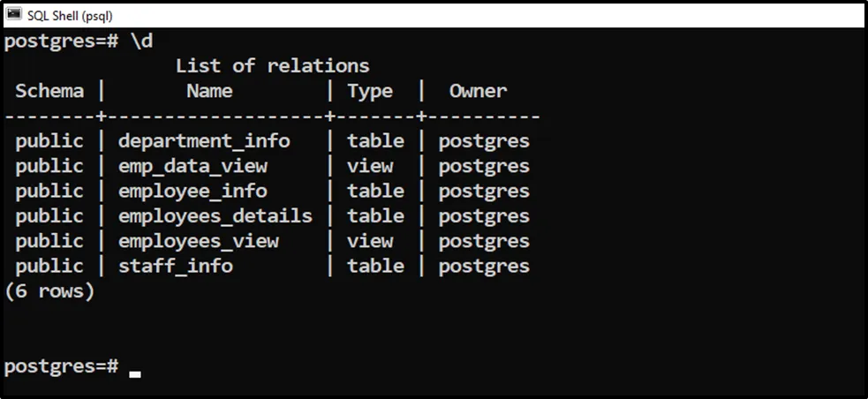This screenshot has height=399, width=868.
Task: Select the Schema column header
Action: pyautogui.click(x=49, y=91)
